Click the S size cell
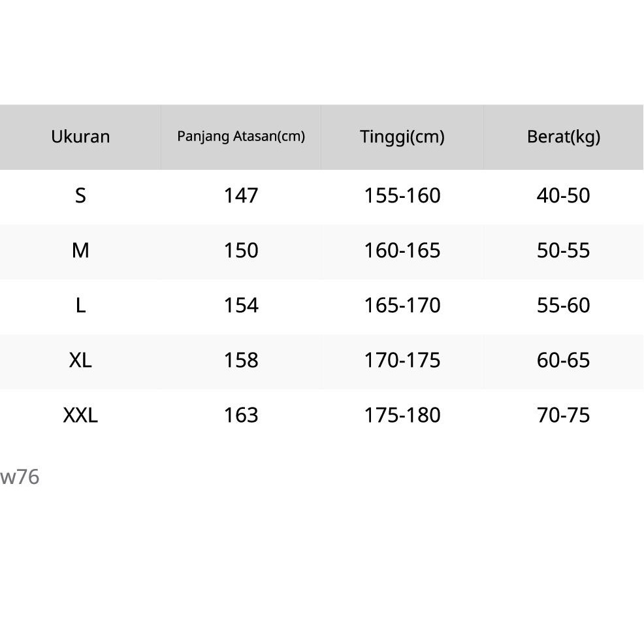Viewport: 644px width, 644px height. (80, 195)
